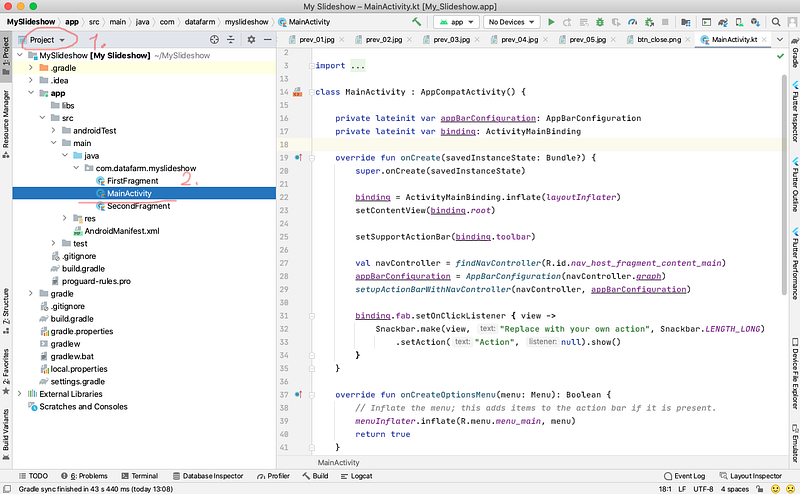Open the Logcat tool window
The width and height of the screenshot is (800, 494).
tap(356, 476)
